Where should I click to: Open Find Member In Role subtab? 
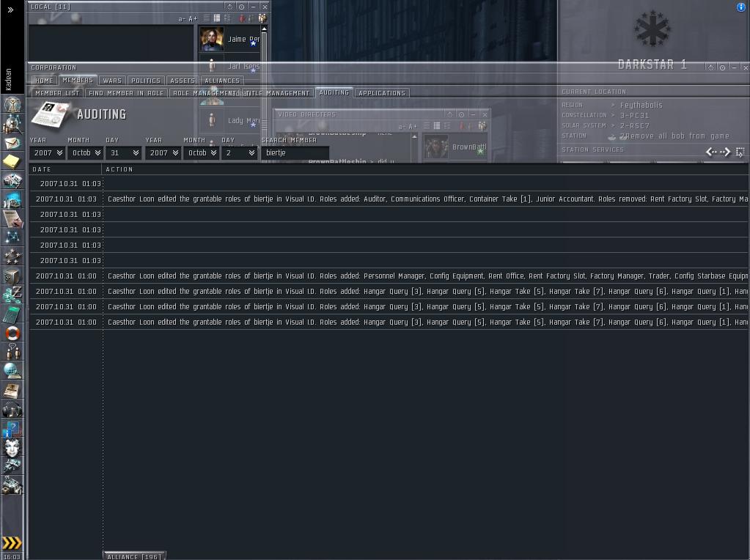tap(126, 93)
